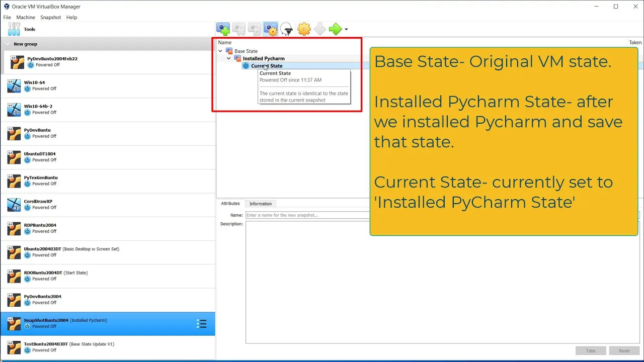Toggle the snapshot Properties toolbar icon

(271, 29)
